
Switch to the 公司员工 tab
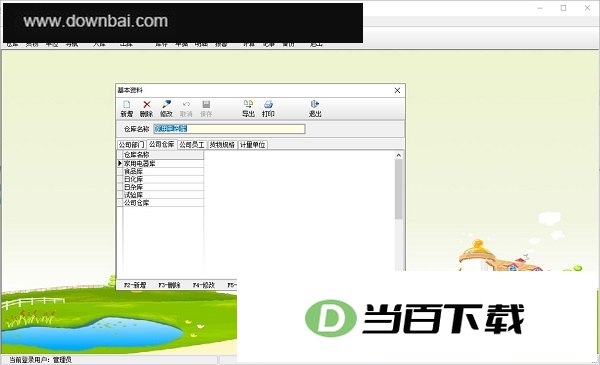click(192, 145)
